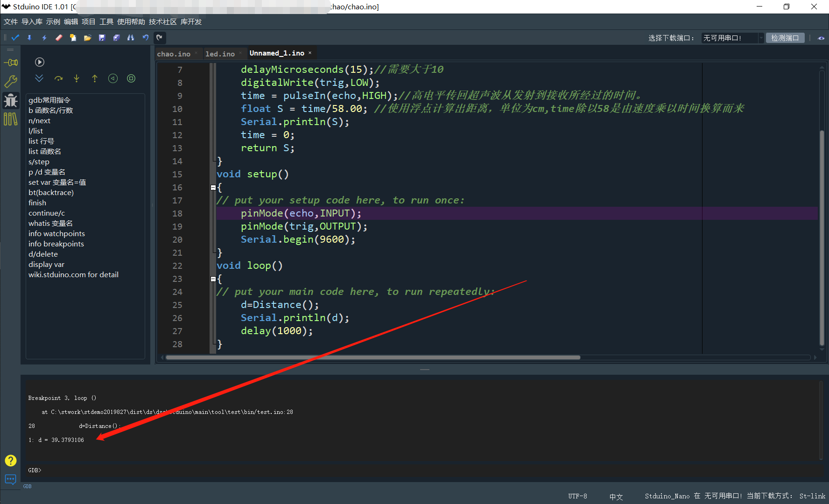Click the serial monitor eye icon
829x504 pixels.
coord(821,38)
